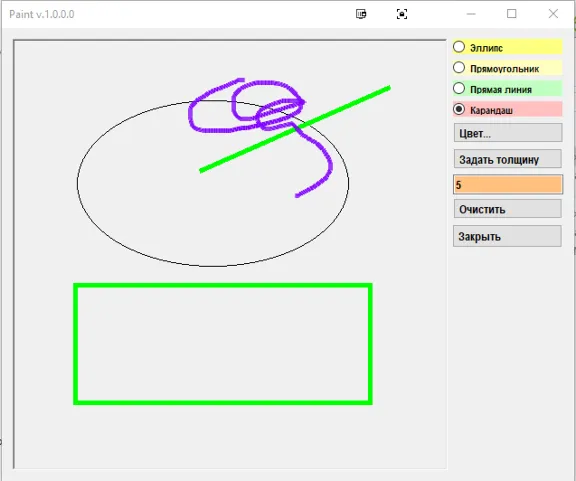
Task: Minimize the Paint window
Action: pyautogui.click(x=471, y=14)
